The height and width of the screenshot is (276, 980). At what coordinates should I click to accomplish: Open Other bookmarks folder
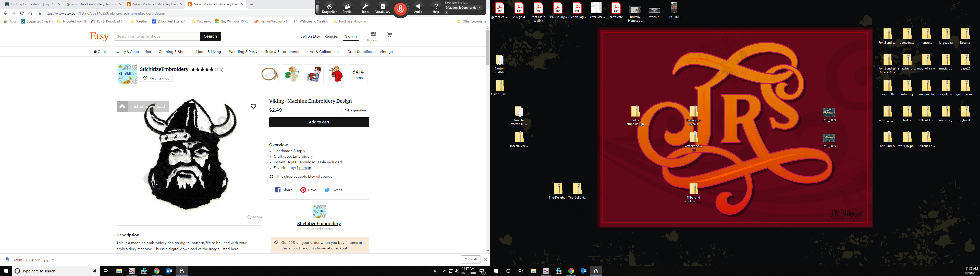click(x=471, y=22)
